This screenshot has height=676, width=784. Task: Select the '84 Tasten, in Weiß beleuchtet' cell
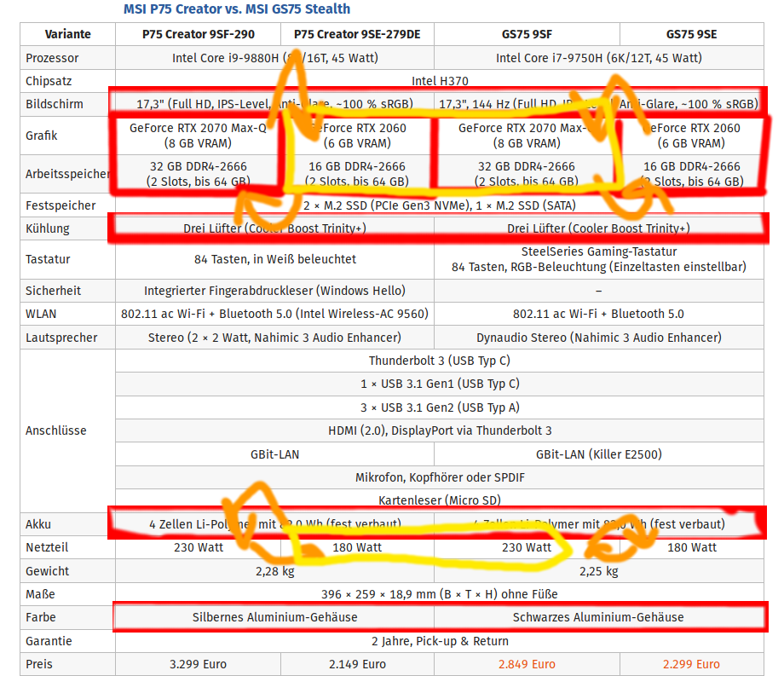[x=274, y=259]
